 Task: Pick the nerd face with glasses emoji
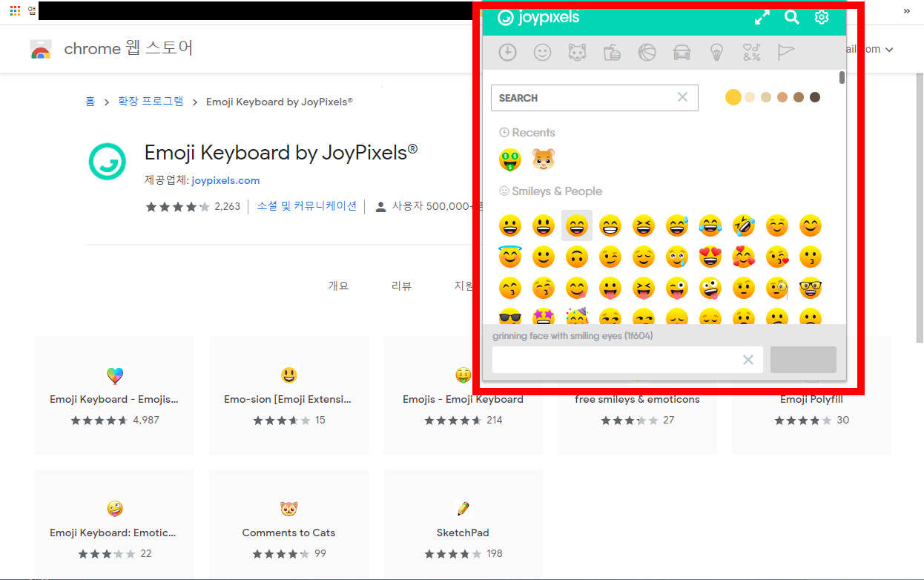coord(811,289)
